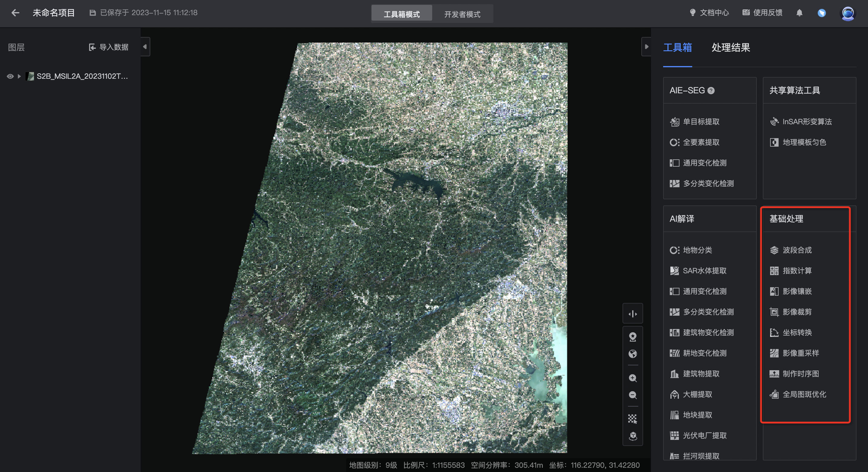Open AIE-SEG 通用变化检测 tool
The width and height of the screenshot is (868, 472).
click(698, 163)
